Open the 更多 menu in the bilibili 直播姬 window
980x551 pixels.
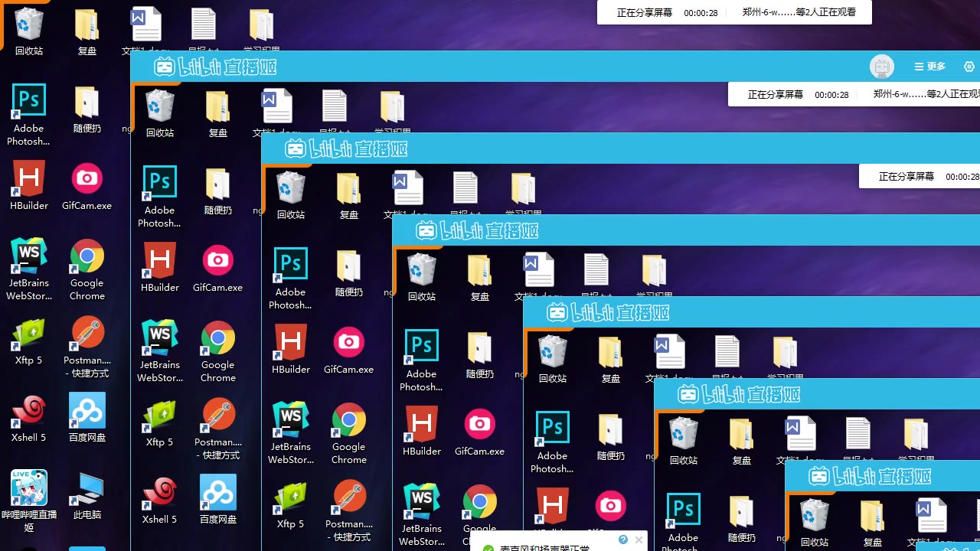pos(930,67)
